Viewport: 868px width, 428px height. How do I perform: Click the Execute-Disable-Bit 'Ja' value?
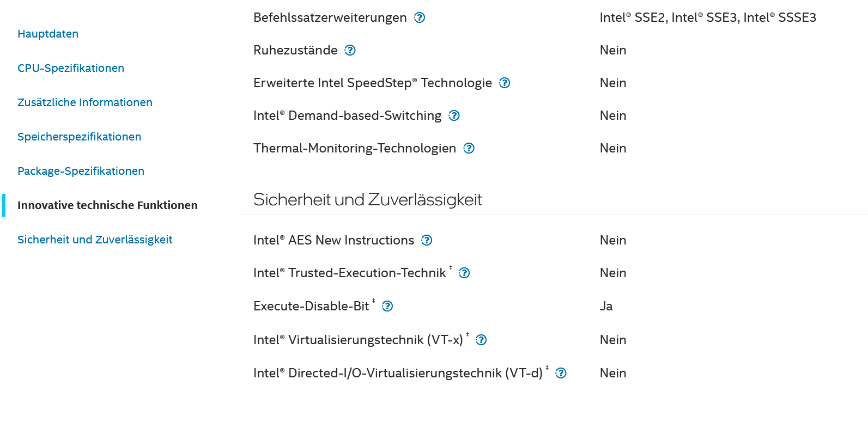pyautogui.click(x=606, y=306)
